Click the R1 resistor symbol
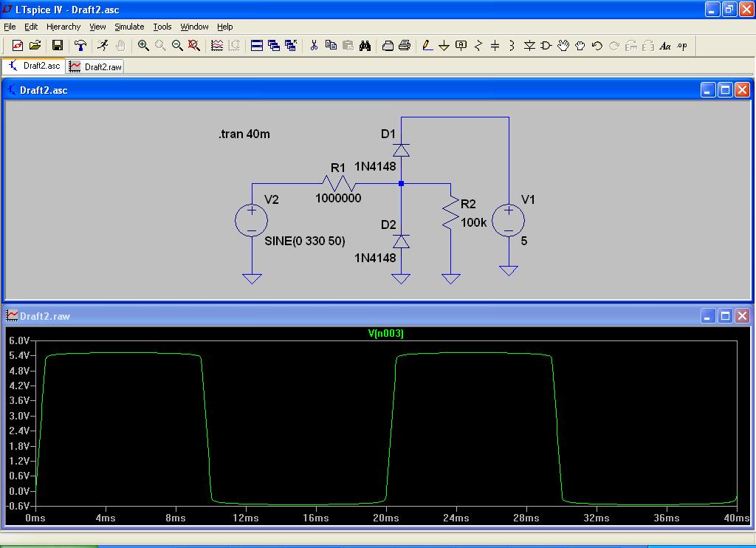 click(338, 184)
